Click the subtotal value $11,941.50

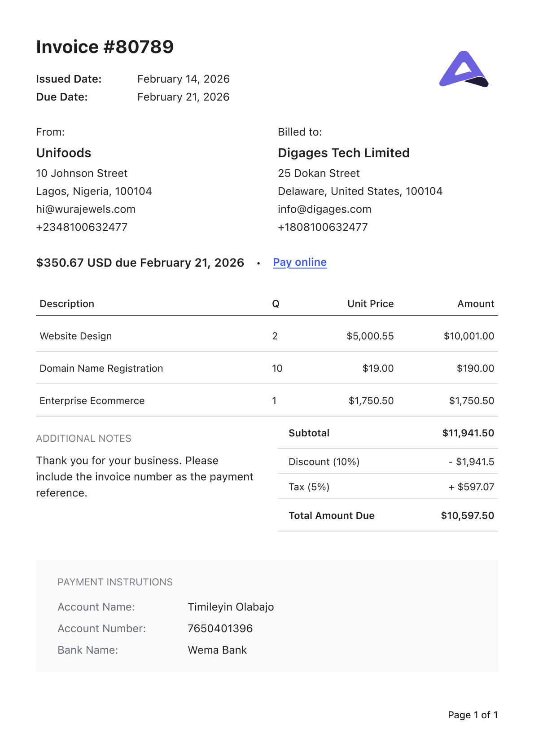pyautogui.click(x=468, y=433)
